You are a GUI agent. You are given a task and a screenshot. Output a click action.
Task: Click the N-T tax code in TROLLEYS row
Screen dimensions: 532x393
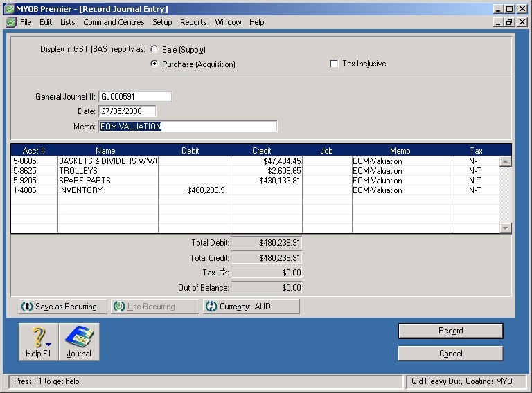tap(475, 171)
